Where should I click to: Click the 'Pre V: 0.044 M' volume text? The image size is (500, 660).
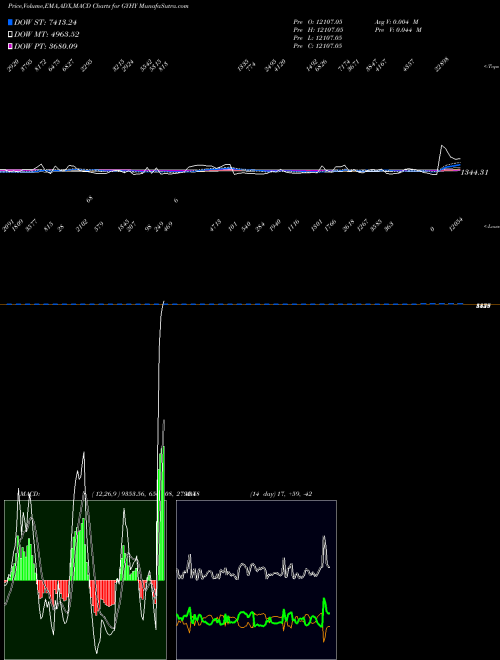[399, 30]
